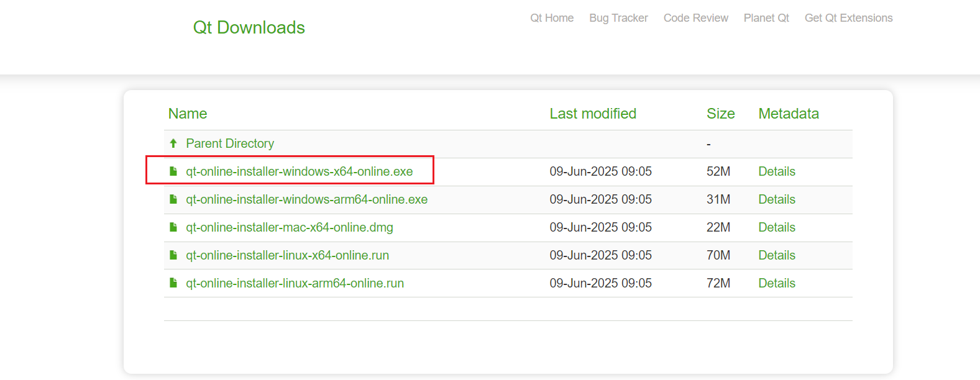Viewport: 980px width, 380px height.
Task: Click the date of linux-x64-online.run
Action: 601,255
